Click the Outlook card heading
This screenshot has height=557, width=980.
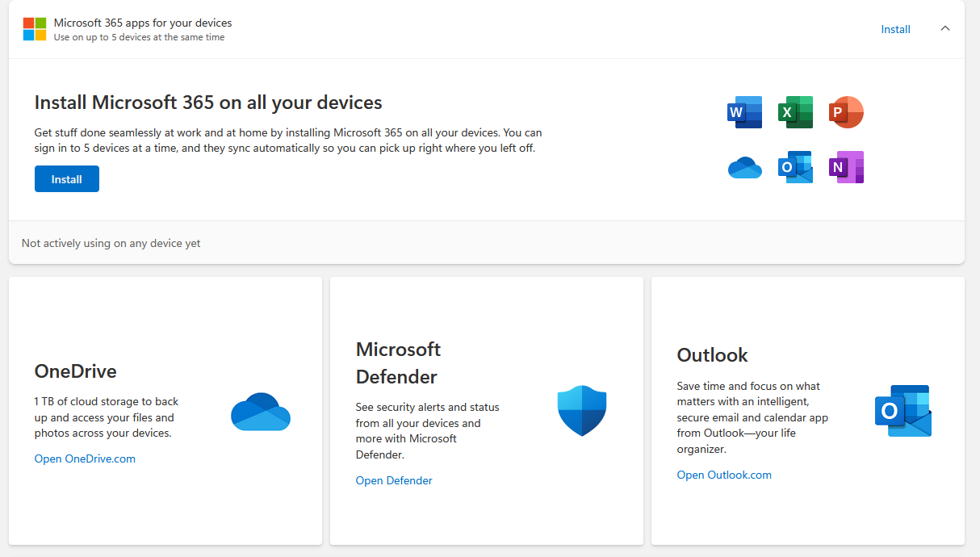[713, 355]
